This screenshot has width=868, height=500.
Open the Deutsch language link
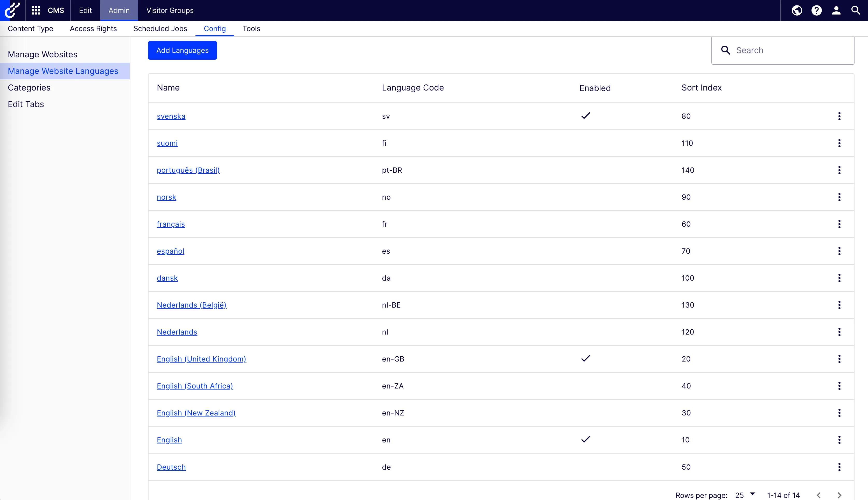point(171,467)
